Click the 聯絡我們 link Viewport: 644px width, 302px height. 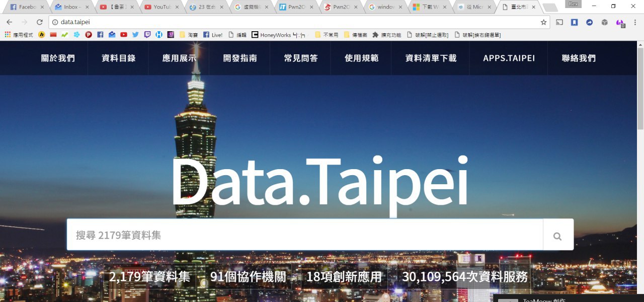click(x=579, y=58)
